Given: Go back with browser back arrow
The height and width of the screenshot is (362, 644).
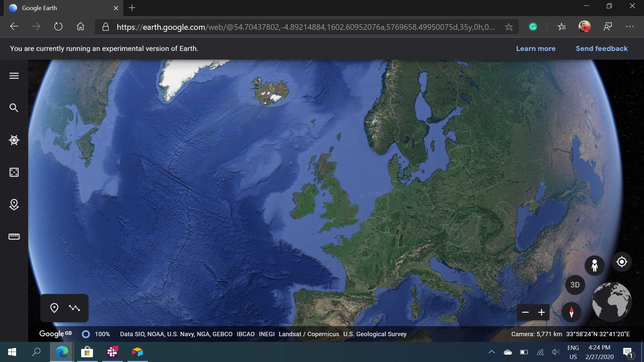Looking at the screenshot, I should coord(14,26).
